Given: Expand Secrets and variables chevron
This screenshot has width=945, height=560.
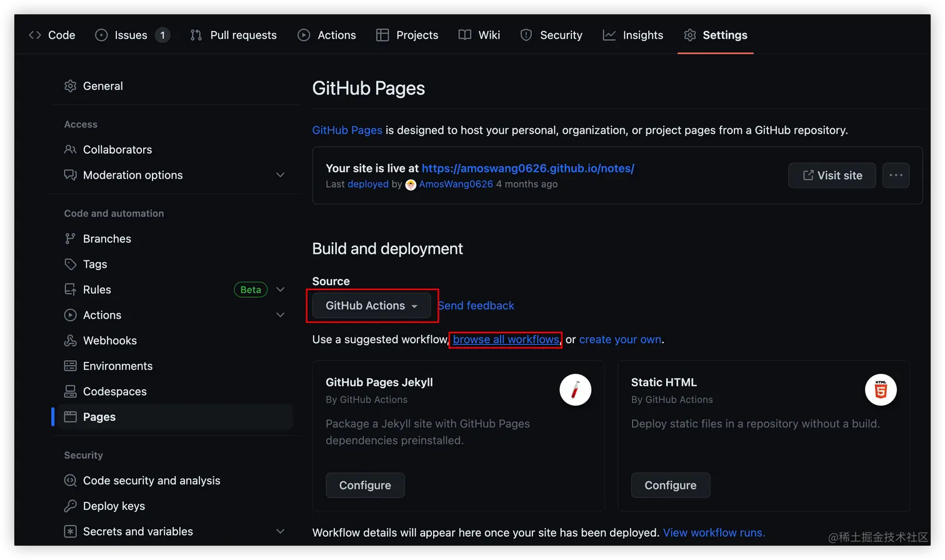Looking at the screenshot, I should tap(280, 531).
